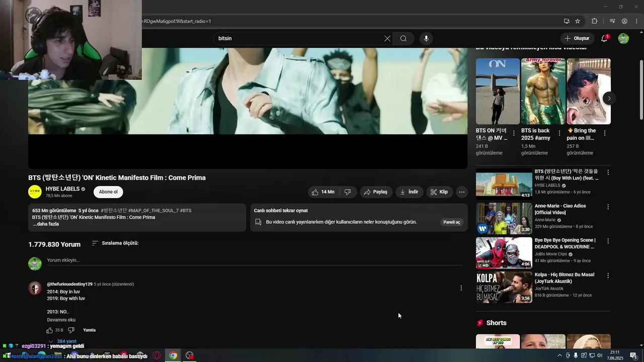Open options for BTS is back 2025 short

(x=559, y=133)
